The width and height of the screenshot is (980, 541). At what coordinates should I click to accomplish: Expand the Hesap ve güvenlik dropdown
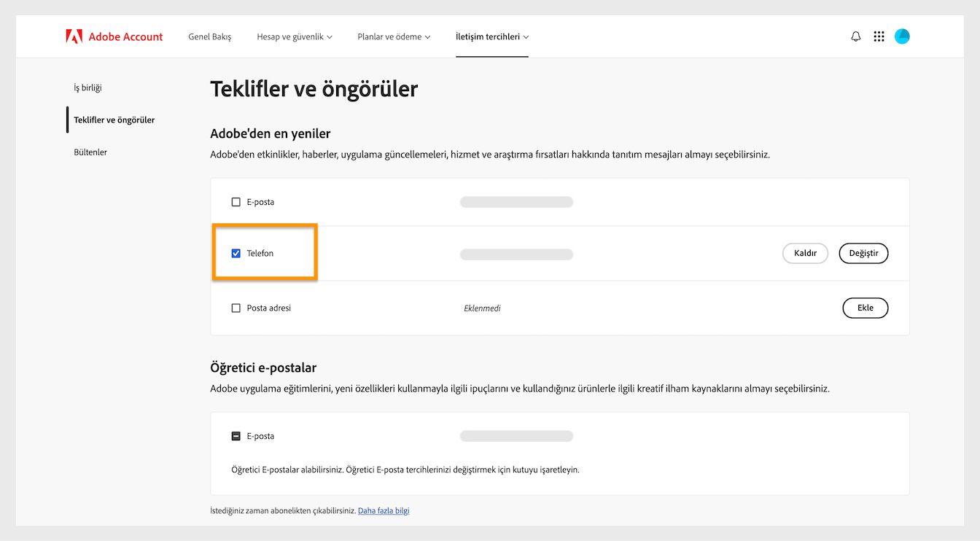(294, 36)
